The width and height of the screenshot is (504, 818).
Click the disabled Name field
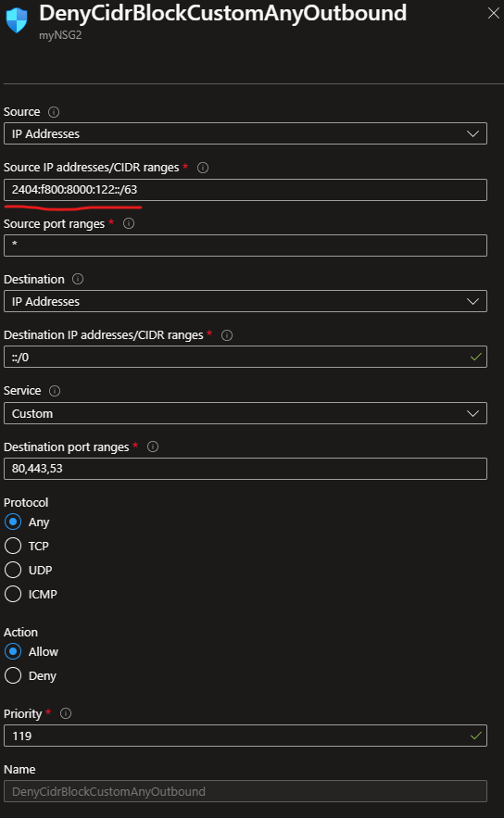(246, 791)
